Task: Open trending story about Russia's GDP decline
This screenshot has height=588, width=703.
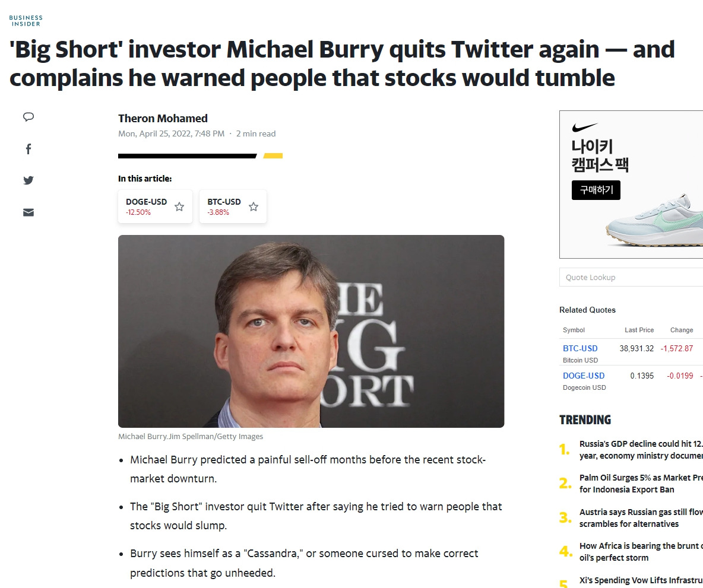Action: click(x=641, y=450)
